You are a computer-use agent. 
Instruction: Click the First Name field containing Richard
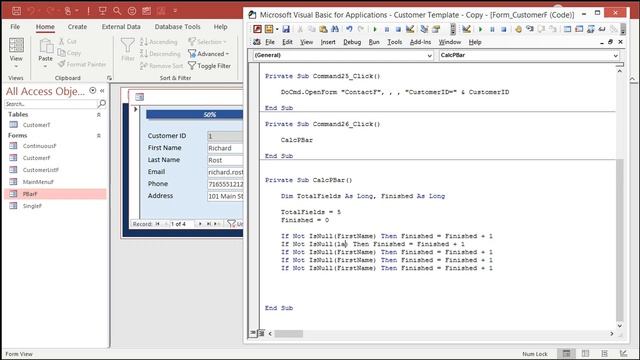tap(225, 148)
